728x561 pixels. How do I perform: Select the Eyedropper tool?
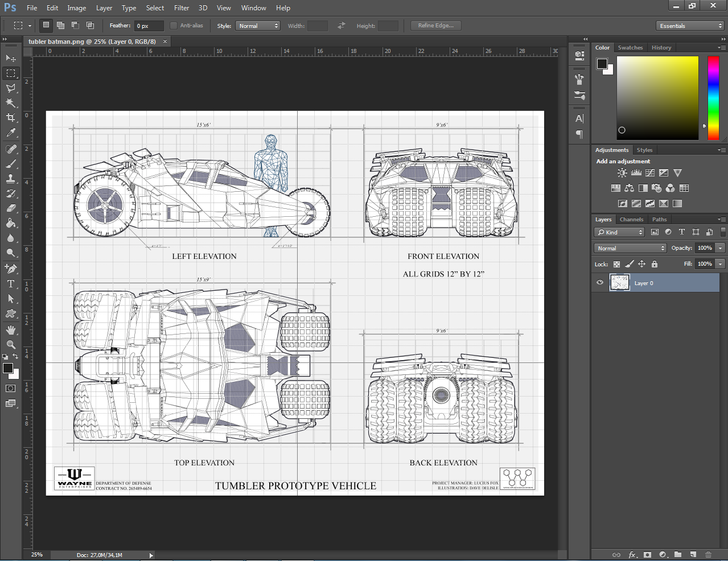pos(10,132)
